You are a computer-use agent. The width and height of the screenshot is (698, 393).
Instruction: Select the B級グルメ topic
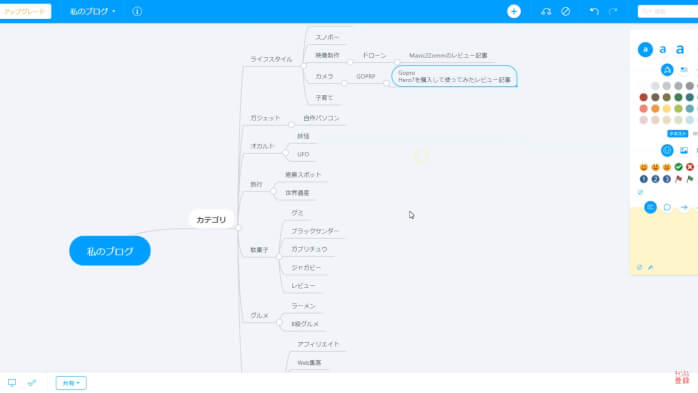click(x=305, y=324)
